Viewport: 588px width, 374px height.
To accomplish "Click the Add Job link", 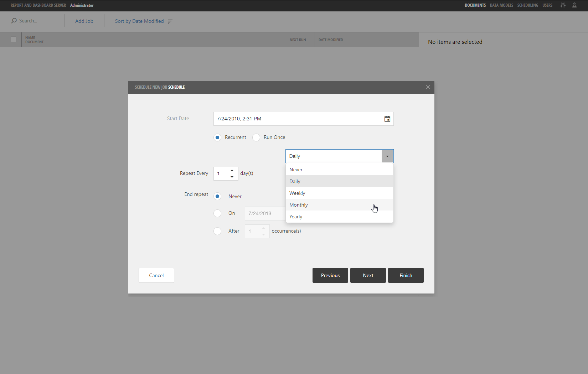I will pos(84,21).
